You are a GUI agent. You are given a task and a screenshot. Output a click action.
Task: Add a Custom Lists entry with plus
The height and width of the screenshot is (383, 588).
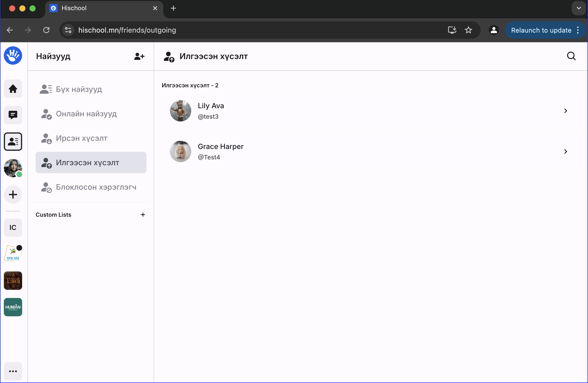[143, 215]
